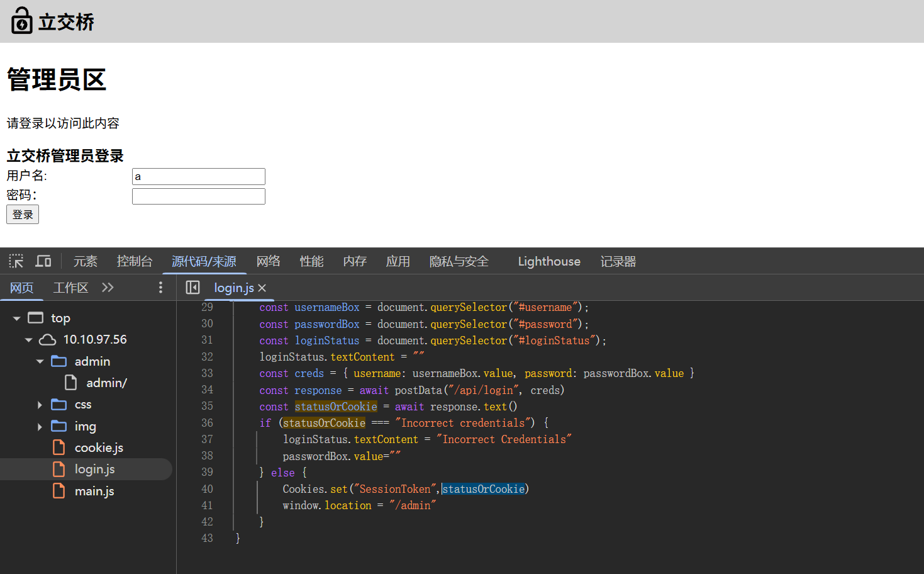Collapse the top frame tree node
This screenshot has width=924, height=574.
point(17,318)
